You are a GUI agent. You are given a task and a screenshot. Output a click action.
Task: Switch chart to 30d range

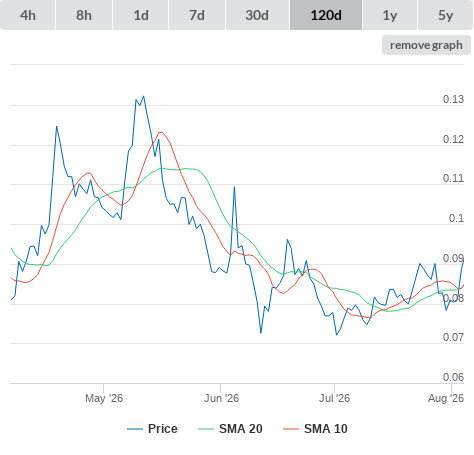tap(257, 15)
